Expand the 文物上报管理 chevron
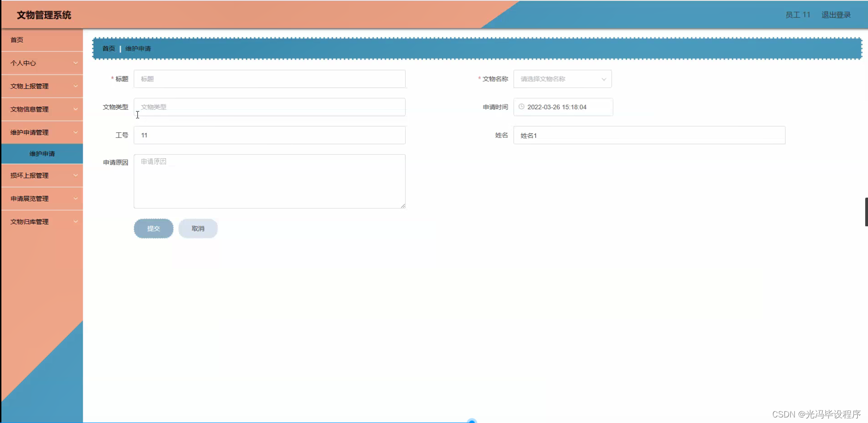The height and width of the screenshot is (423, 868). [x=75, y=86]
